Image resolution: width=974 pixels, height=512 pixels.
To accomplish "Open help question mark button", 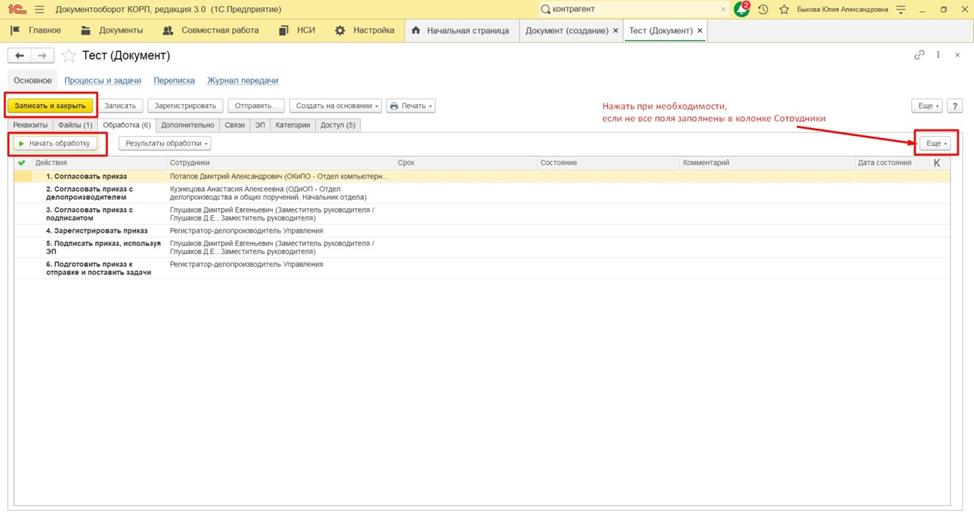I will 955,106.
